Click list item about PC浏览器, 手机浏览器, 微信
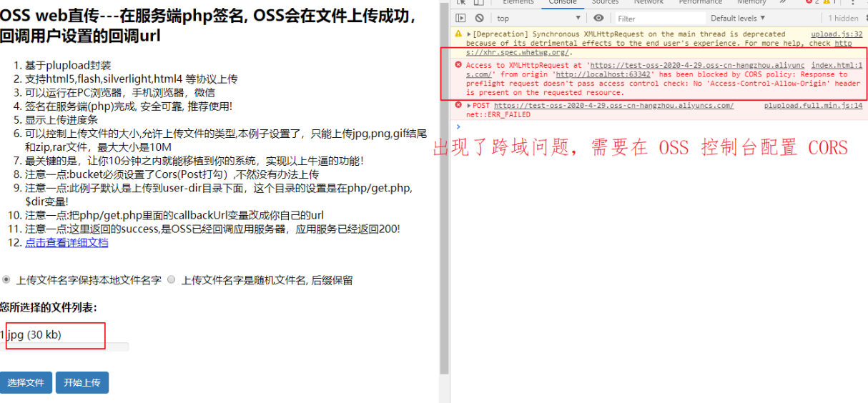 pos(120,92)
